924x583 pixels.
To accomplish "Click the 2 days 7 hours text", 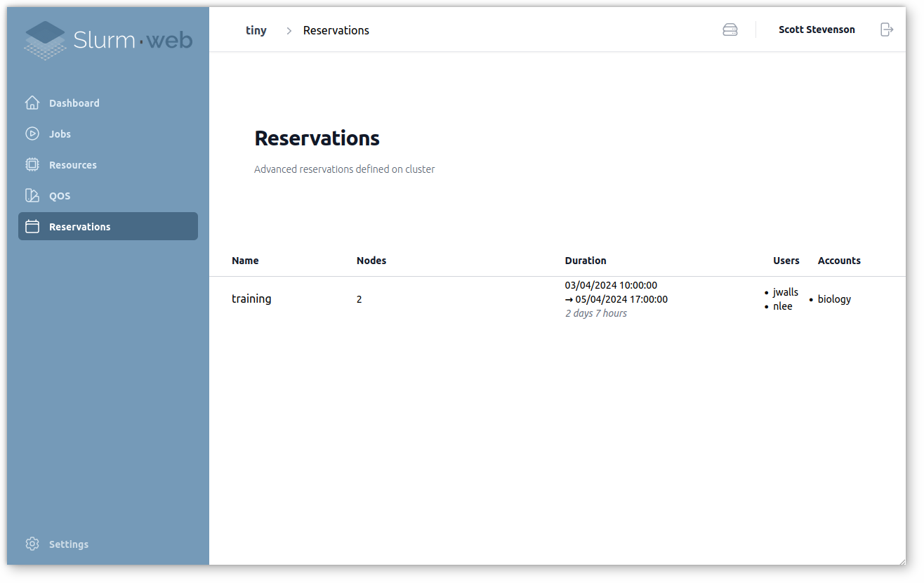I will tap(596, 313).
